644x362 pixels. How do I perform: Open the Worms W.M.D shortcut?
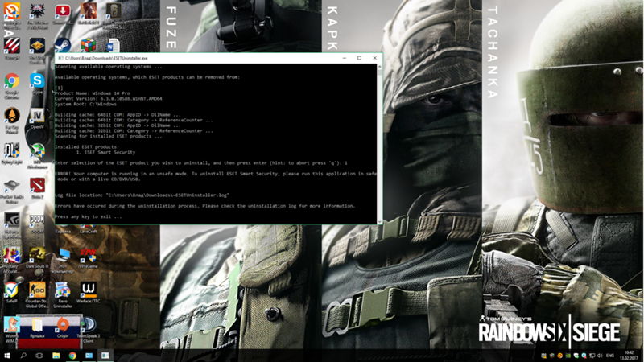point(11,330)
